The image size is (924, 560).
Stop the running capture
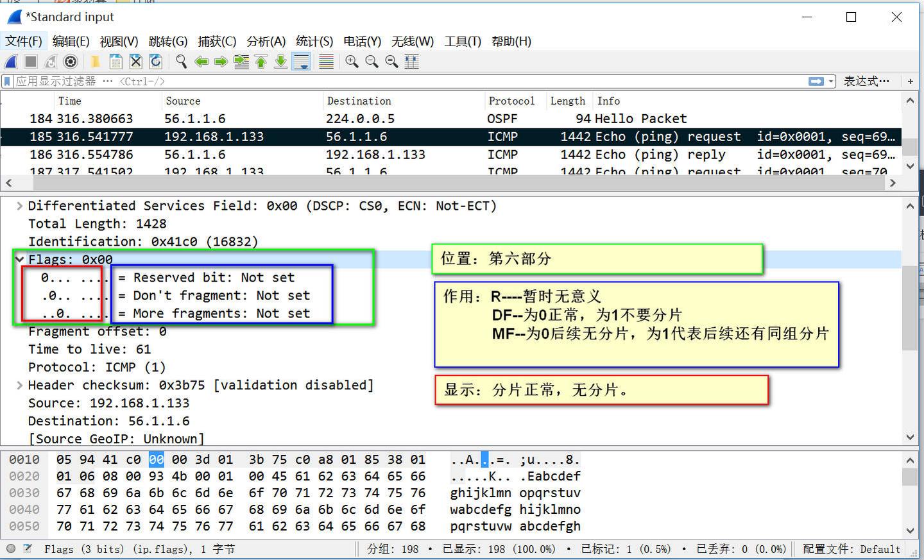[31, 62]
